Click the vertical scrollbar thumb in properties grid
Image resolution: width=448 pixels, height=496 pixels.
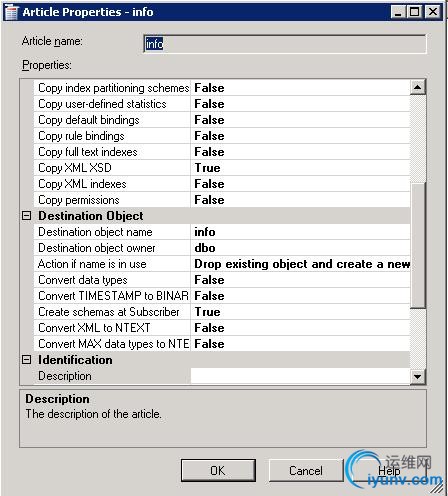[418, 245]
